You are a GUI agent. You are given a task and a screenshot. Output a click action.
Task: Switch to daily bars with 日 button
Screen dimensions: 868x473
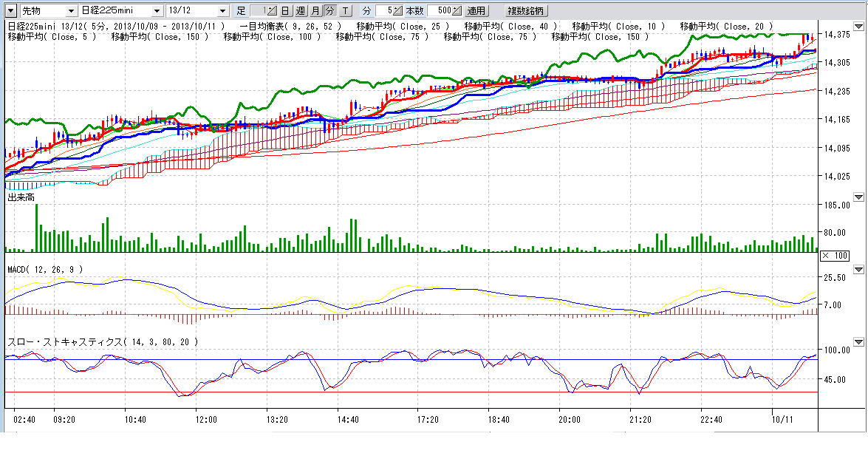click(285, 11)
